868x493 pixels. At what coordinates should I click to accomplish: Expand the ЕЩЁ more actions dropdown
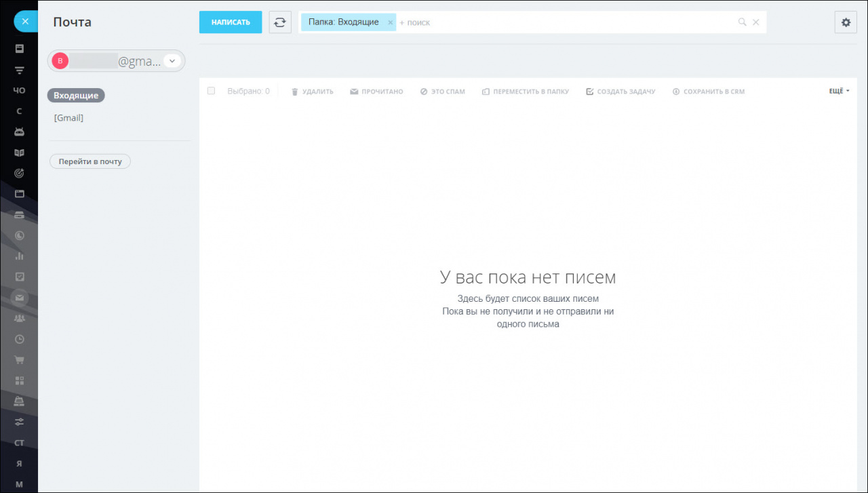839,91
